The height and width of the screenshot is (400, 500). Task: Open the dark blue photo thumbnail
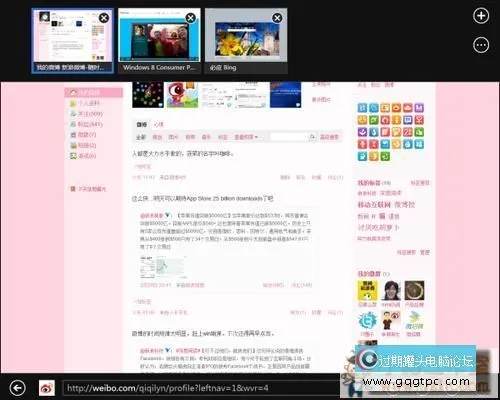(286, 95)
